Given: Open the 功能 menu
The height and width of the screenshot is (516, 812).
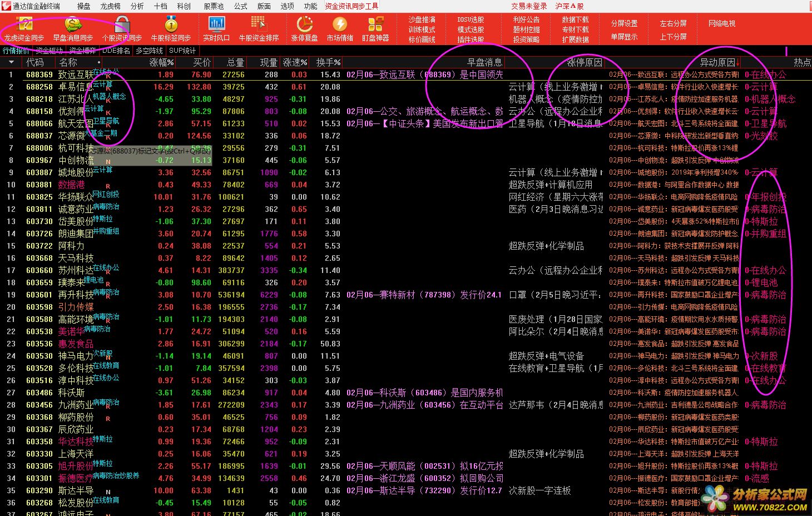Looking at the screenshot, I should [310, 6].
